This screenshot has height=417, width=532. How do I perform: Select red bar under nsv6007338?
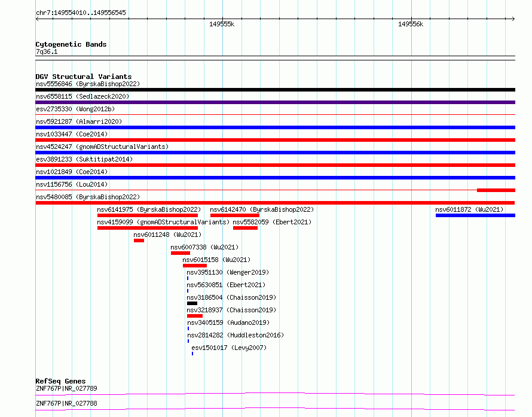(180, 253)
